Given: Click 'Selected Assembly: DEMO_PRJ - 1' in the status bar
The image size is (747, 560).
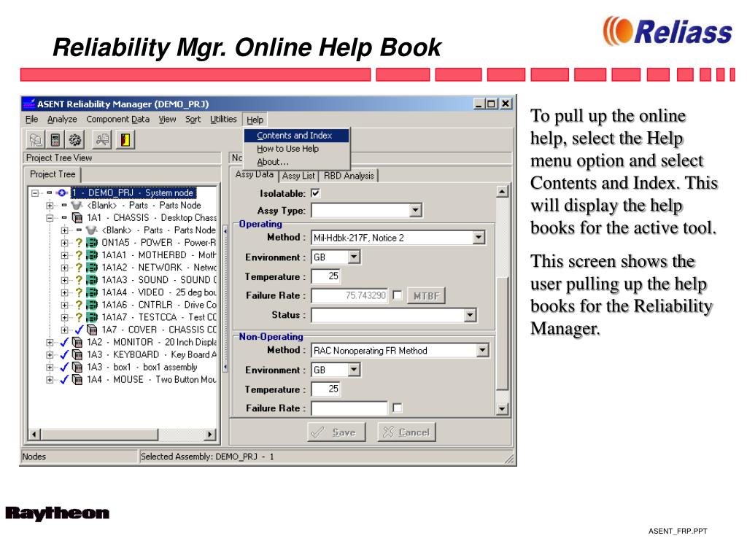Looking at the screenshot, I should click(207, 456).
